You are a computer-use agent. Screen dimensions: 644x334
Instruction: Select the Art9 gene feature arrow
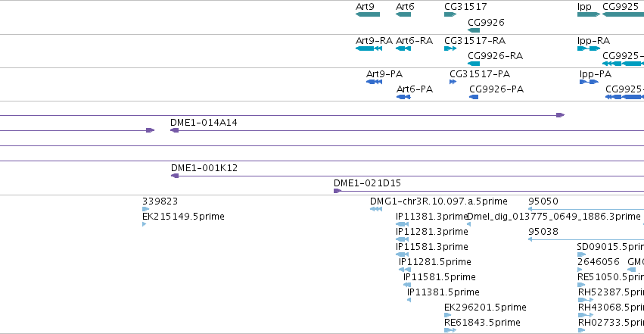(368, 14)
